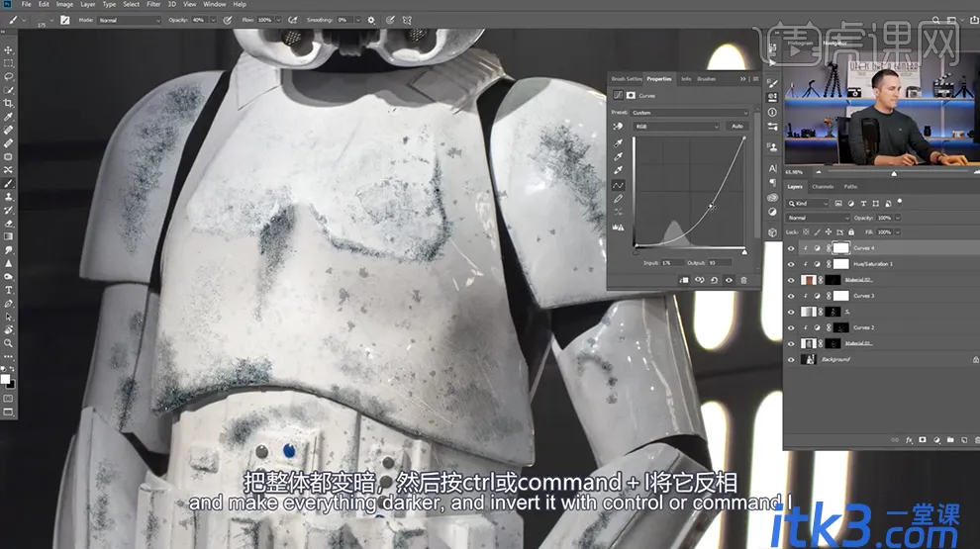Toggle Properties adjustment visibility eye
This screenshot has height=549, width=980.
729,280
